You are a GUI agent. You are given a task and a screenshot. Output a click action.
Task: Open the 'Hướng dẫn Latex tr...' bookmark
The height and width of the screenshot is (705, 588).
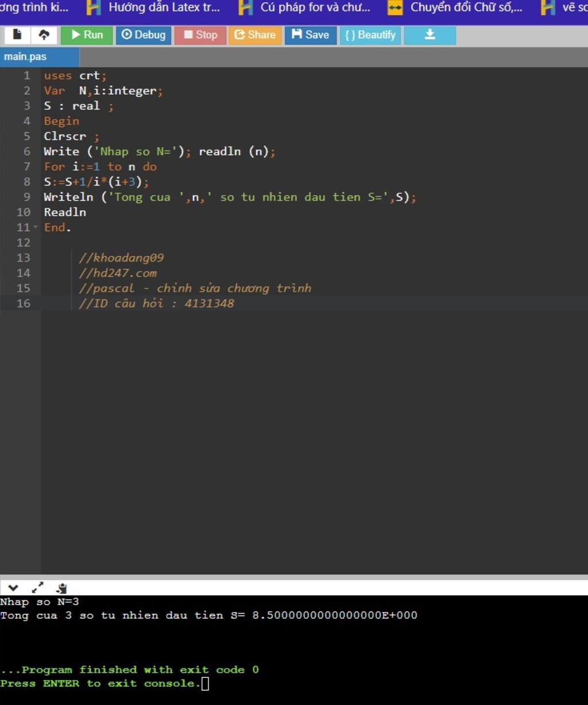tap(153, 7)
